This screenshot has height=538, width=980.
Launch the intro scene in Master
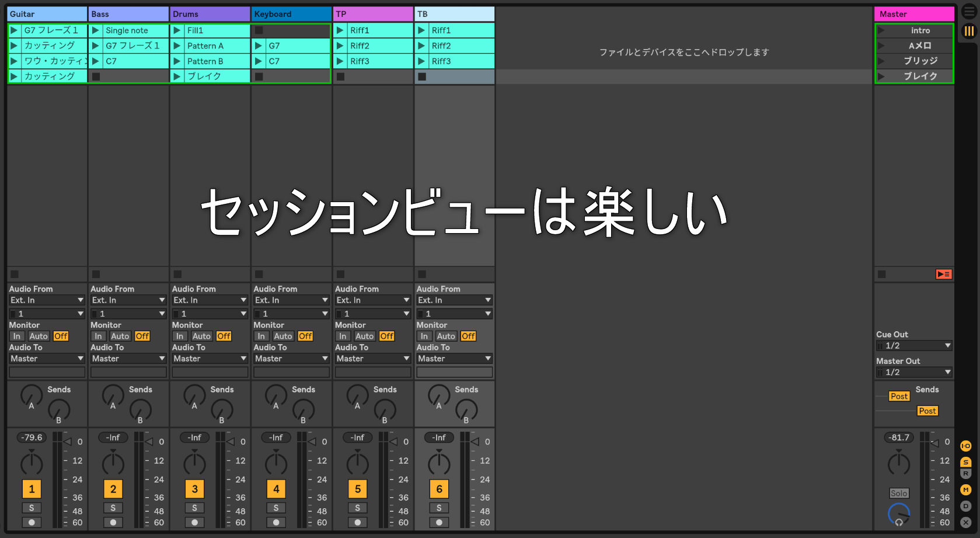(881, 30)
